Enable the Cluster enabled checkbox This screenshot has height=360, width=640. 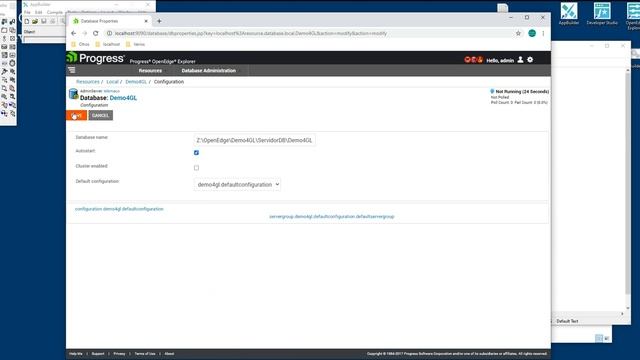196,168
